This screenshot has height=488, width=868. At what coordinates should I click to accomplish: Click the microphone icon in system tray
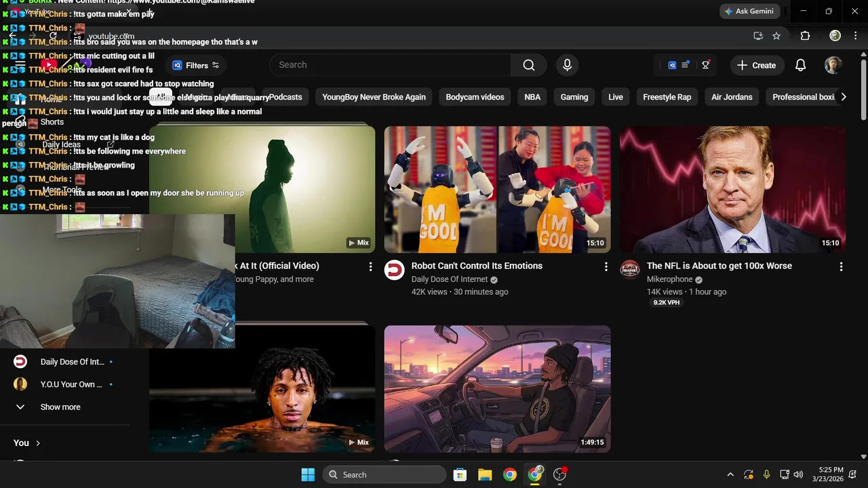pos(766,474)
